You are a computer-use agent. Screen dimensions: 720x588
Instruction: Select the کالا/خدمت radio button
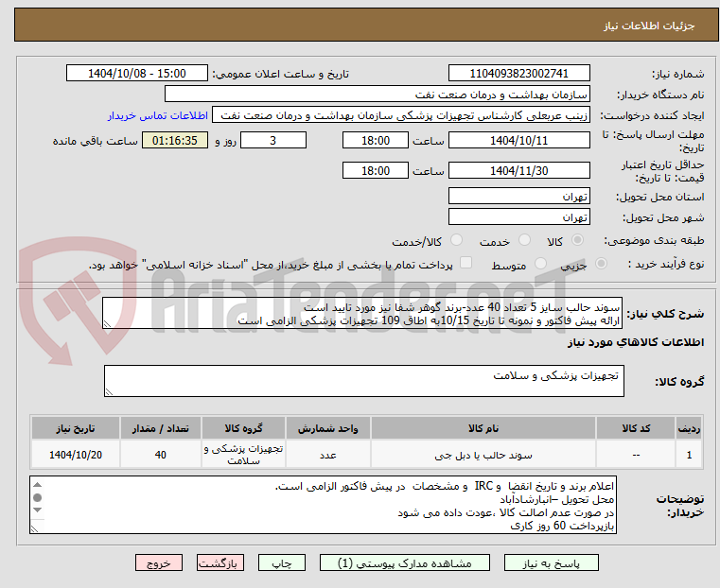click(x=456, y=240)
